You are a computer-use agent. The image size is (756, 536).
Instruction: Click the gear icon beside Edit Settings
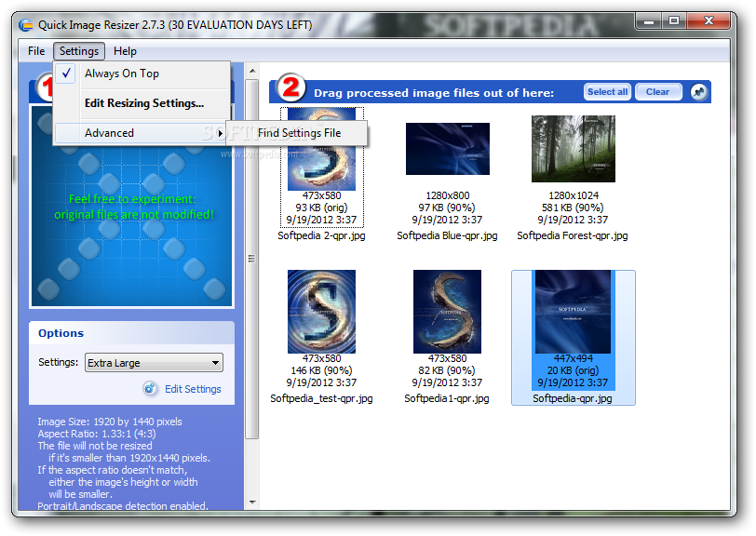(150, 388)
